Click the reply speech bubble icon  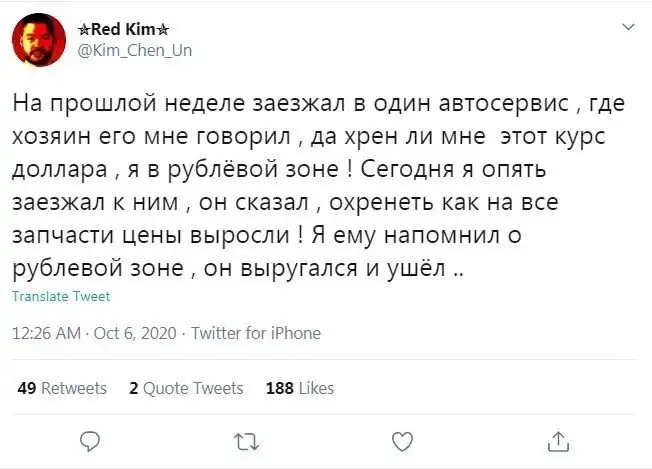89,440
